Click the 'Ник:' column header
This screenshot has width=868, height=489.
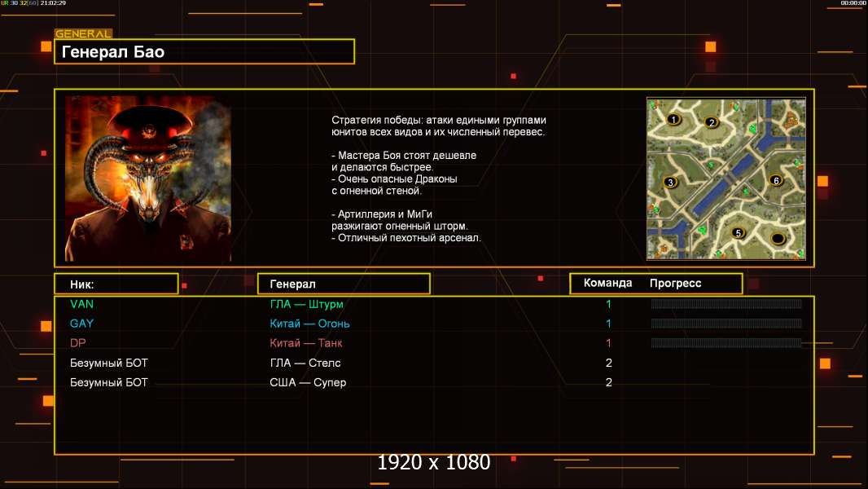click(x=116, y=284)
